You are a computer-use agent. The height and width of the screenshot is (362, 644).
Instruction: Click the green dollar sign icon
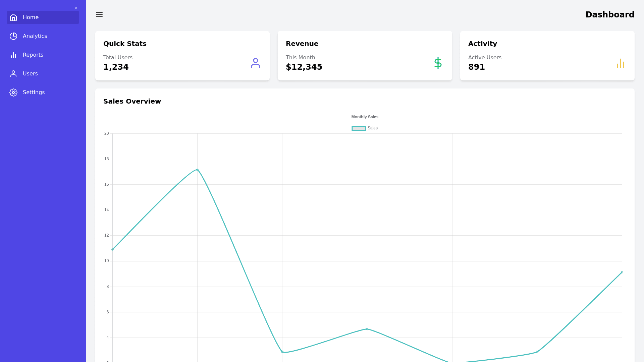tap(438, 63)
